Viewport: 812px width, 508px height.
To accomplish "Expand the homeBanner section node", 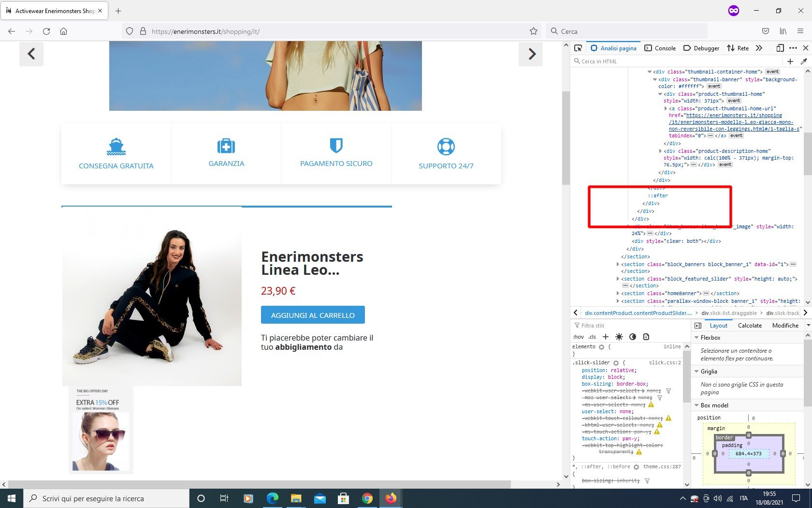I will click(618, 293).
